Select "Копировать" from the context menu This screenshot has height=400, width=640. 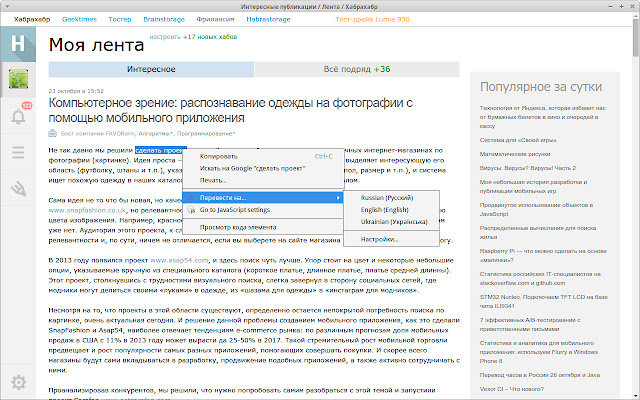click(219, 156)
